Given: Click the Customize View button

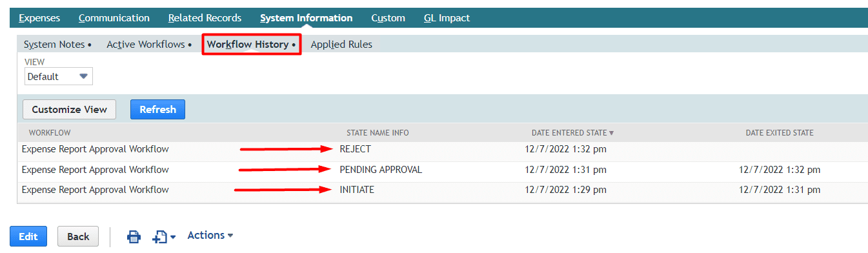Looking at the screenshot, I should click(x=70, y=110).
